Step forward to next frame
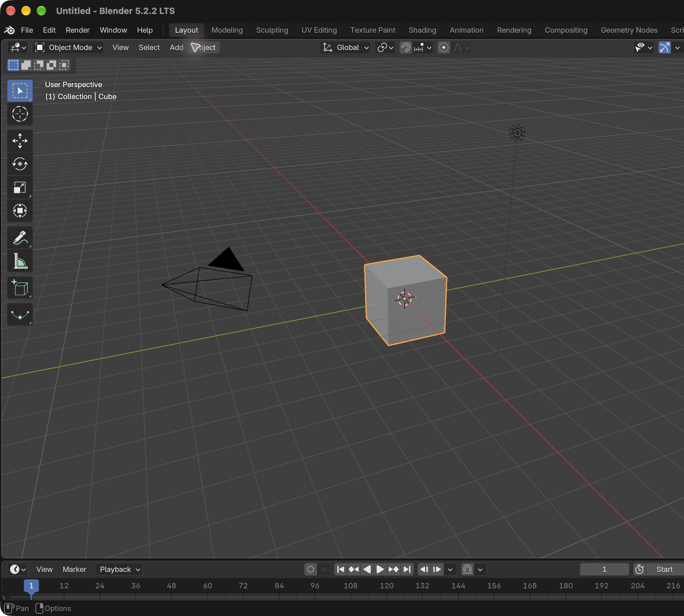Image resolution: width=684 pixels, height=616 pixels. pos(437,569)
